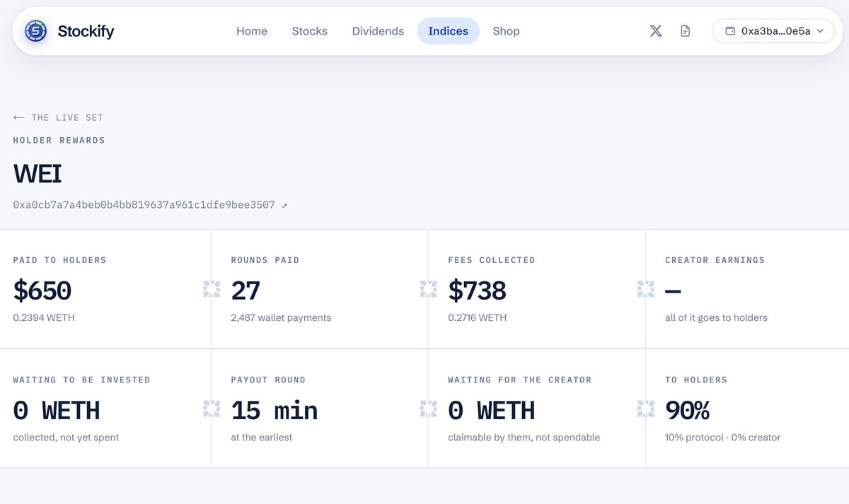
Task: Click the HOLDER REWARDS label
Action: pos(59,140)
